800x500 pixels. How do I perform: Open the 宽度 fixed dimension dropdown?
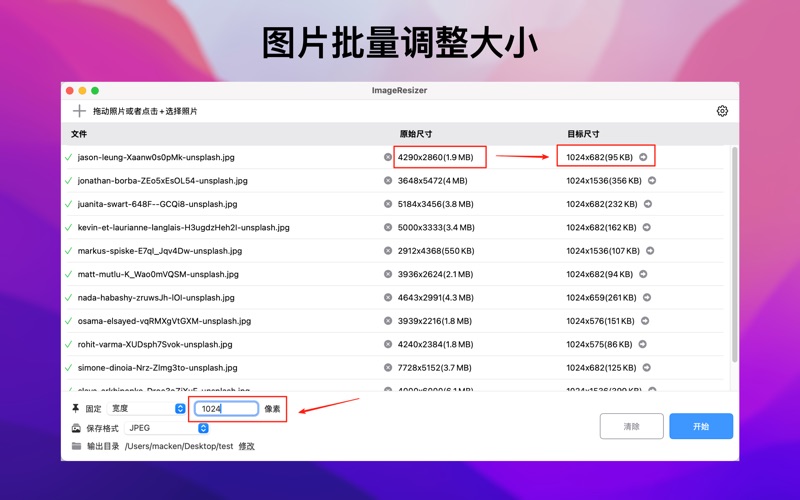tap(148, 408)
